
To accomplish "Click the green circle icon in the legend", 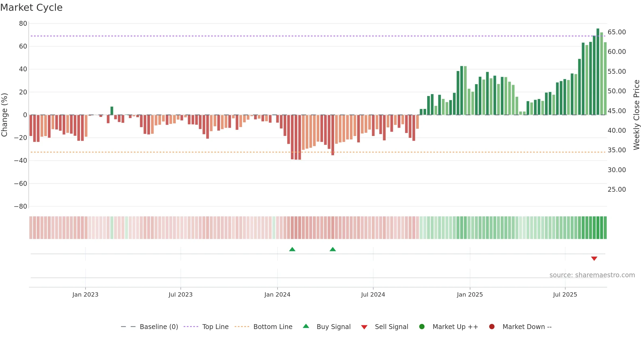I will pos(422,327).
